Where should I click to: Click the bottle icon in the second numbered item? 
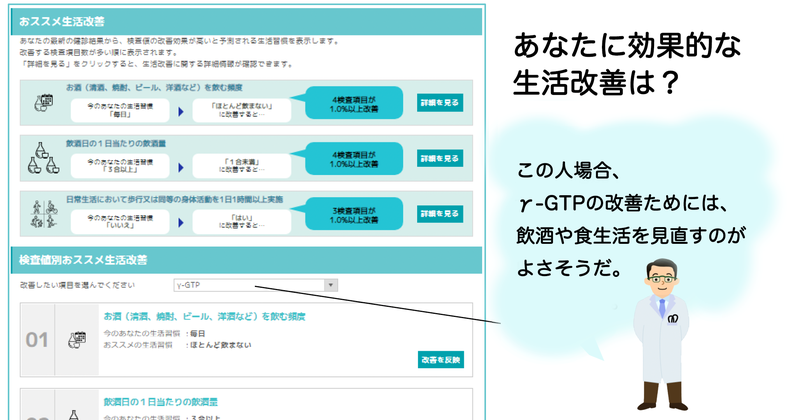point(77,410)
